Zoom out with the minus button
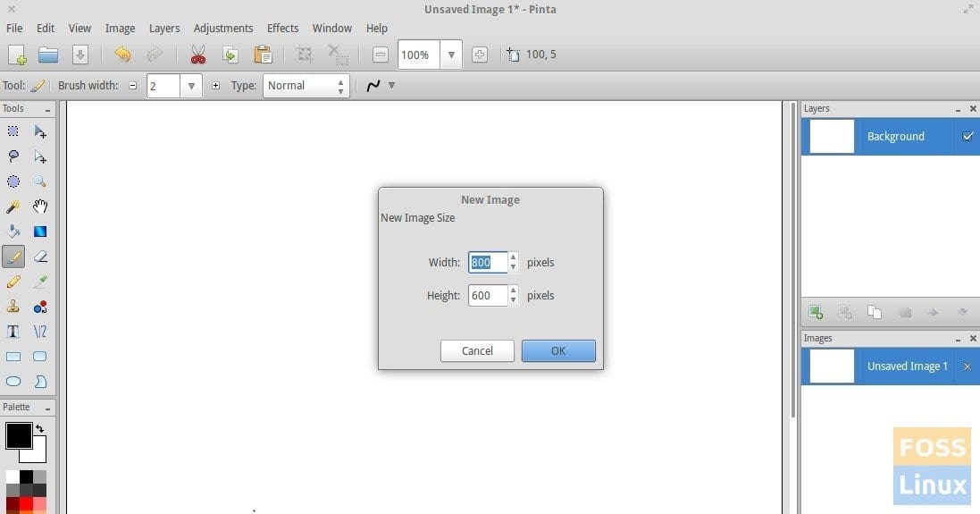This screenshot has width=980, height=514. point(380,55)
